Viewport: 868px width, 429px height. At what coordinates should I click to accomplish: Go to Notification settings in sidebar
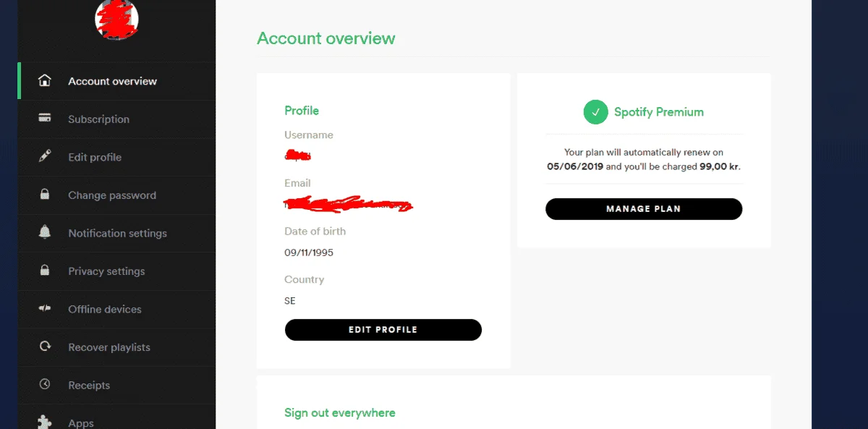116,233
